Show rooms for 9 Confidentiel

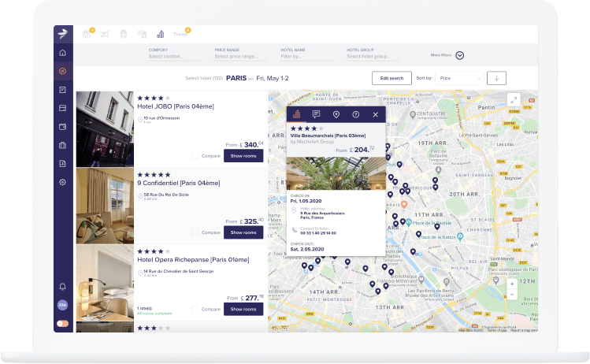point(243,232)
